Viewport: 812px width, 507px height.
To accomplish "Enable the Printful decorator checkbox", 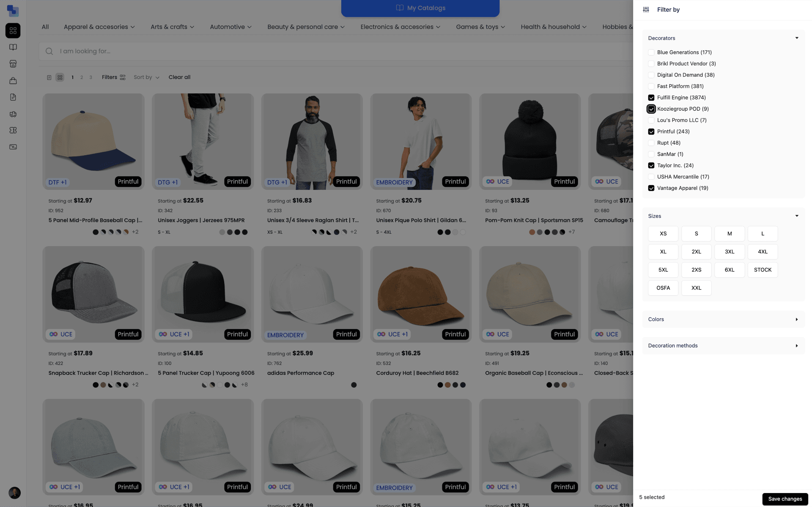I will click(651, 132).
